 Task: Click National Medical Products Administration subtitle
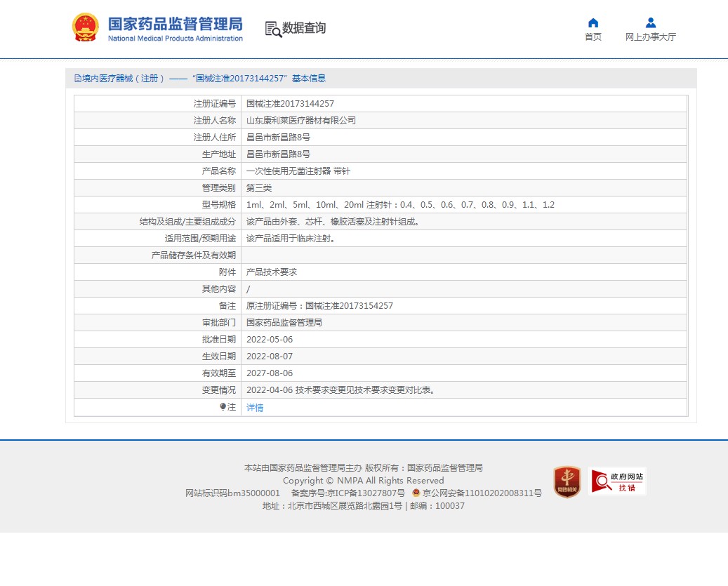tap(176, 39)
